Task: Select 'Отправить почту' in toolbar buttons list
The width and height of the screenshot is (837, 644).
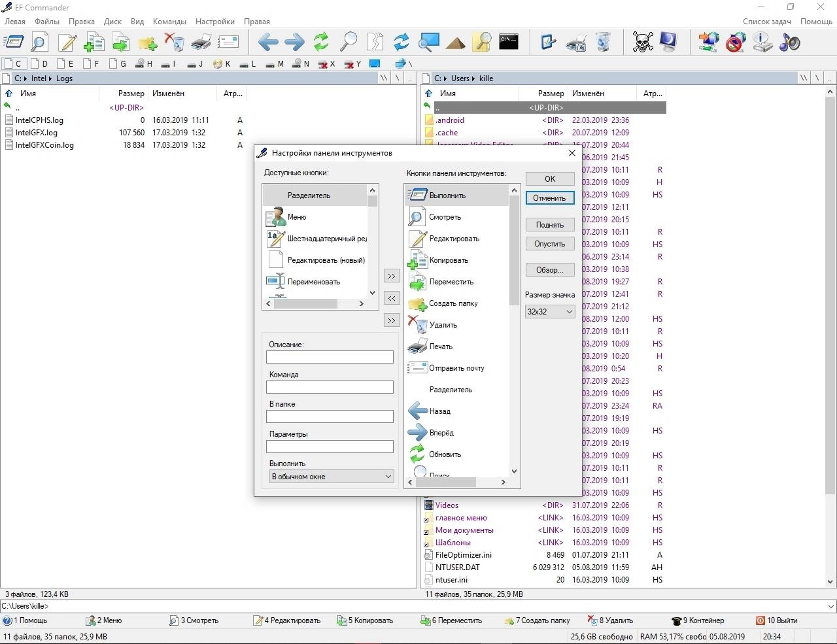Action: tap(456, 368)
